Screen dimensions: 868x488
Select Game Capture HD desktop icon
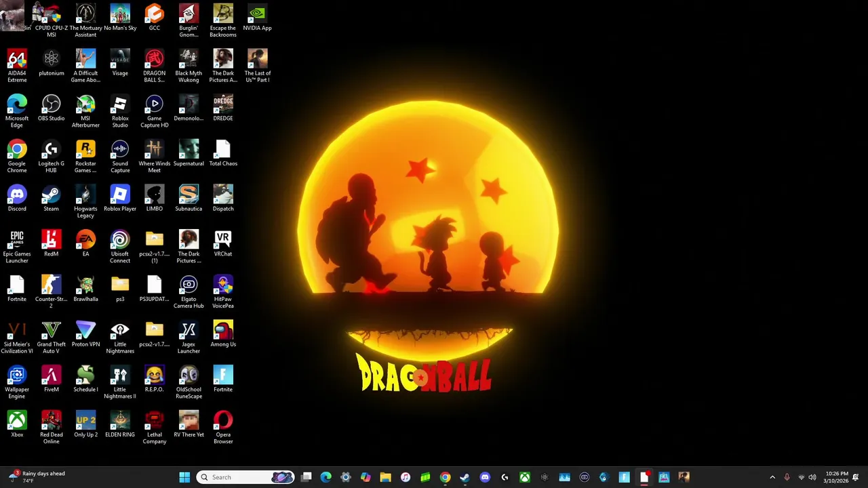[x=155, y=110]
